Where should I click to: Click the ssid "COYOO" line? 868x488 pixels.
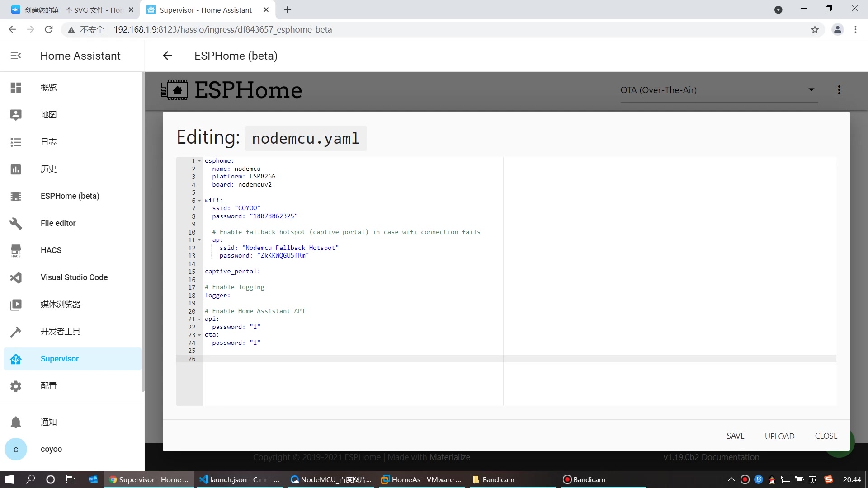tap(236, 208)
